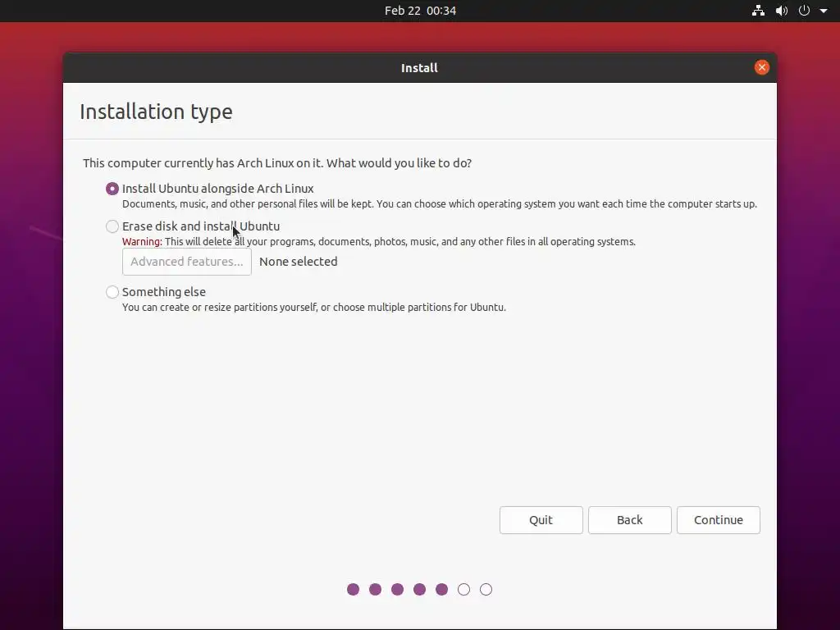Click the Install window title bar text
The width and height of the screenshot is (840, 630).
tap(419, 68)
